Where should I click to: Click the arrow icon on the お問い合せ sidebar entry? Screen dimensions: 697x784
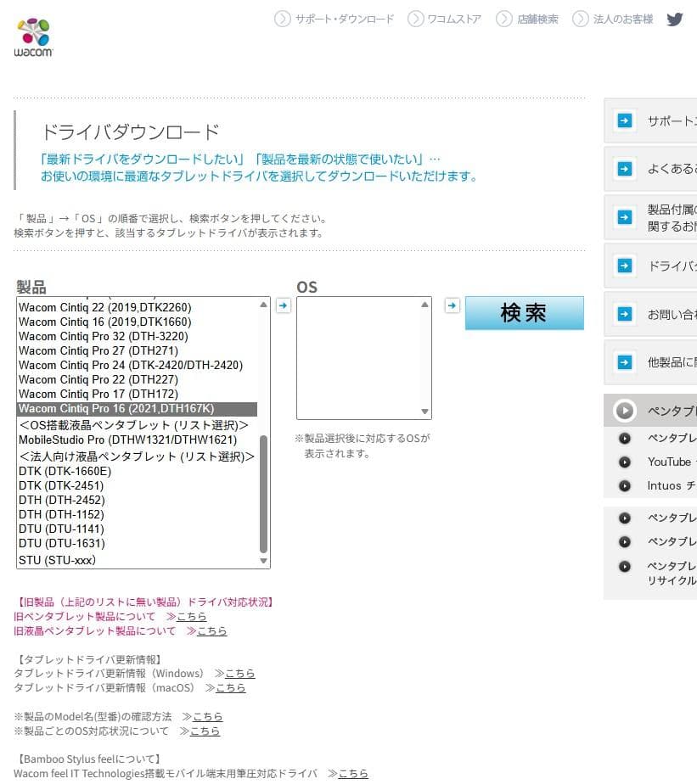[626, 314]
